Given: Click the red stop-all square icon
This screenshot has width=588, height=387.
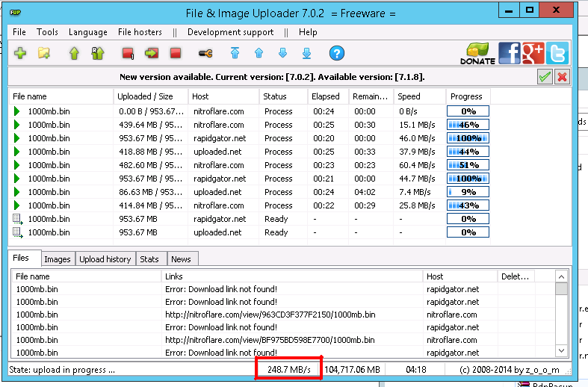Looking at the screenshot, I should point(176,53).
